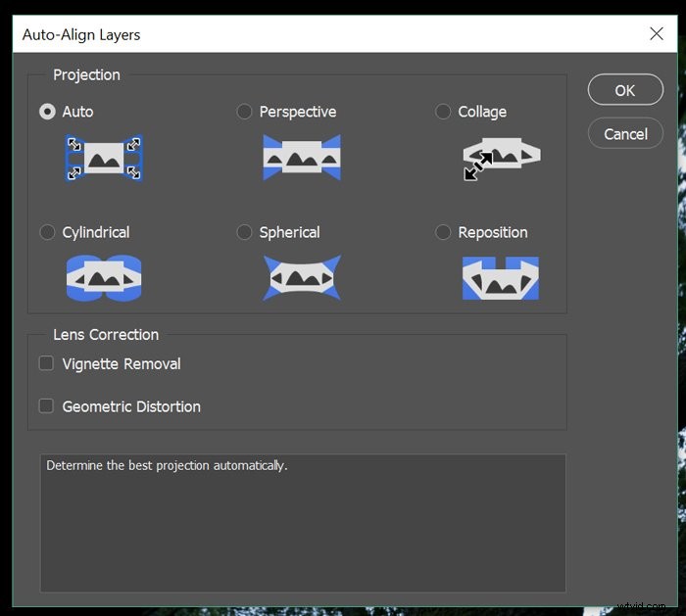Select the Spherical radio button
Viewport: 686px width, 616px height.
click(245, 232)
